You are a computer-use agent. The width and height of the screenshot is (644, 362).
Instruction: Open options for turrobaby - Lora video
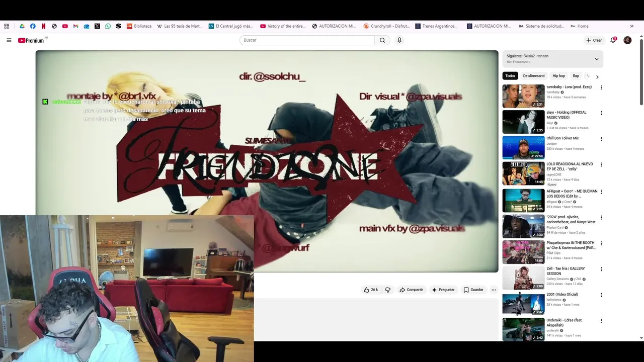pyautogui.click(x=601, y=87)
